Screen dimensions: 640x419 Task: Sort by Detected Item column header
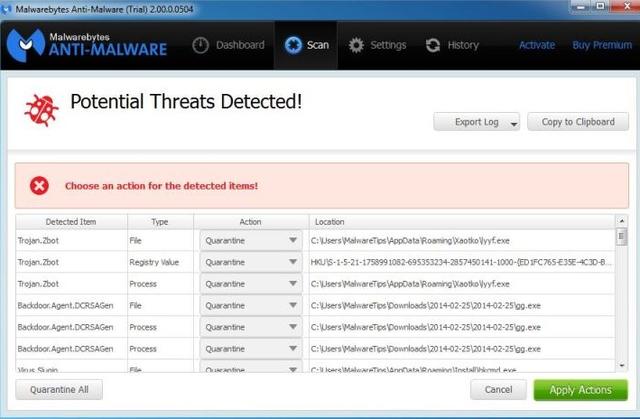[71, 222]
